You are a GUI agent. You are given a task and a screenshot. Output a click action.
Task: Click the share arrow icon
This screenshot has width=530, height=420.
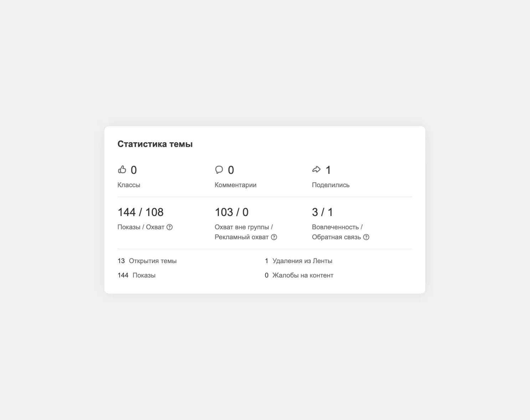[x=316, y=169]
